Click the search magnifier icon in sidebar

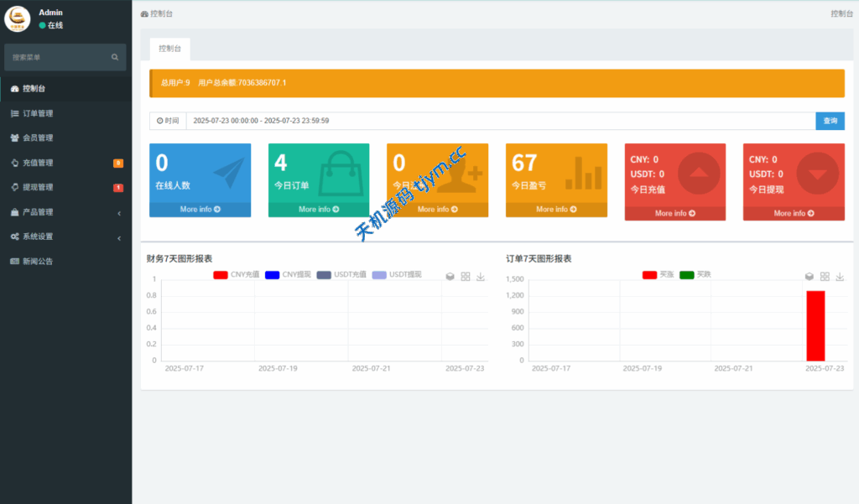click(115, 58)
